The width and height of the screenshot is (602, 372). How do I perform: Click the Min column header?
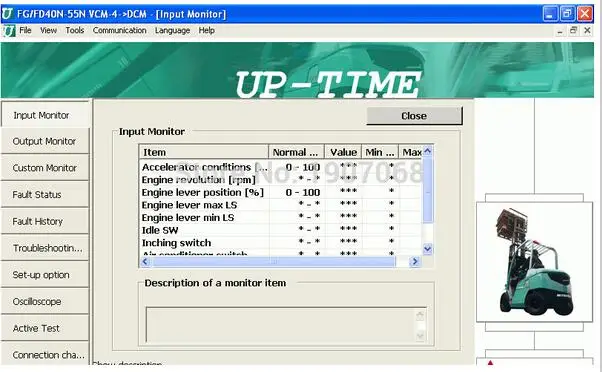click(x=380, y=152)
